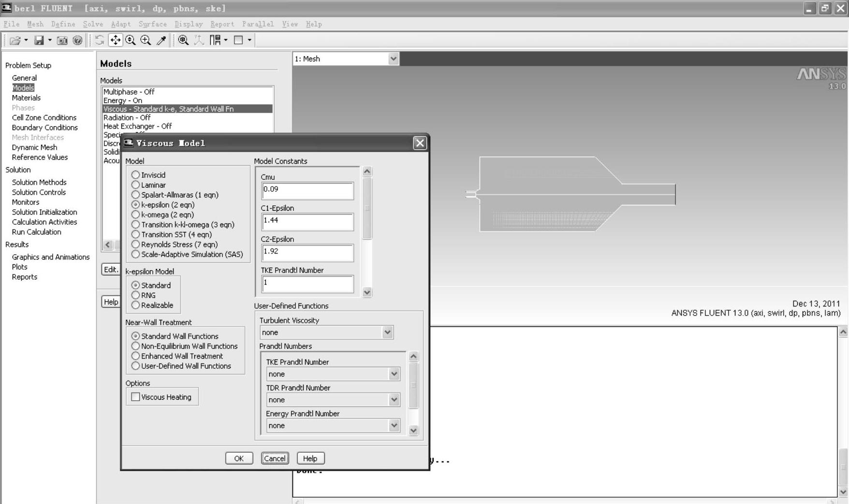
Task: Click Cancel in Viscous Model dialog
Action: [x=275, y=459]
